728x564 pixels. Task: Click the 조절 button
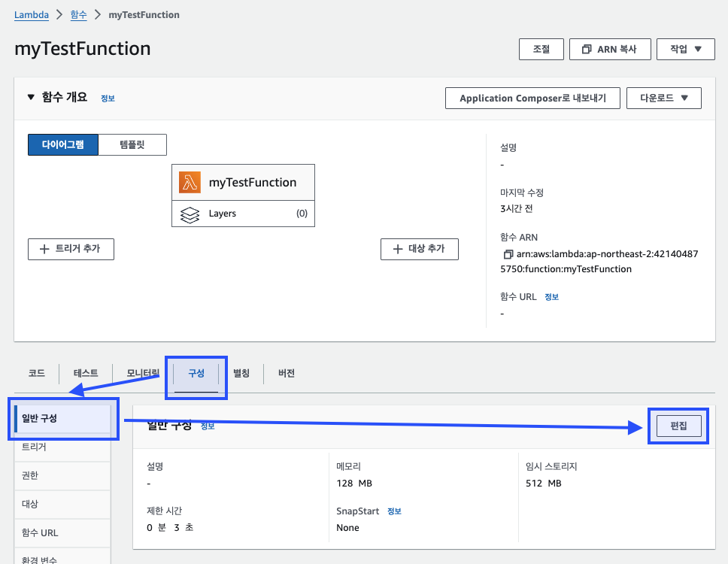pos(541,49)
